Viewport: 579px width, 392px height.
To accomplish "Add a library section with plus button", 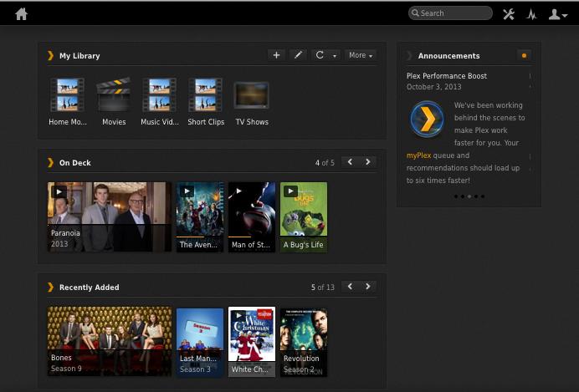I will pyautogui.click(x=276, y=55).
